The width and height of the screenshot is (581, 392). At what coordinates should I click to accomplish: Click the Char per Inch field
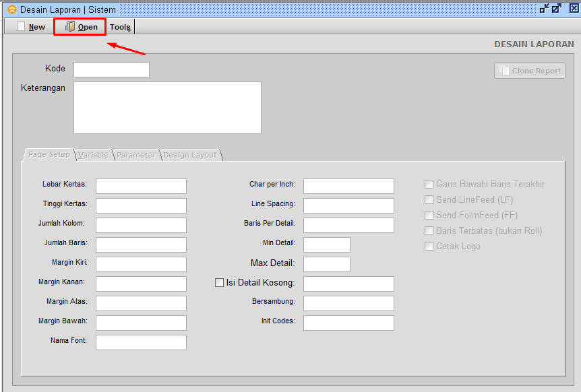coord(348,186)
